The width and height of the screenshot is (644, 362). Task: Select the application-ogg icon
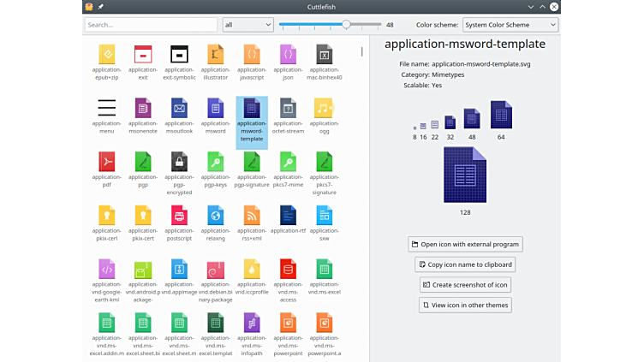324,108
